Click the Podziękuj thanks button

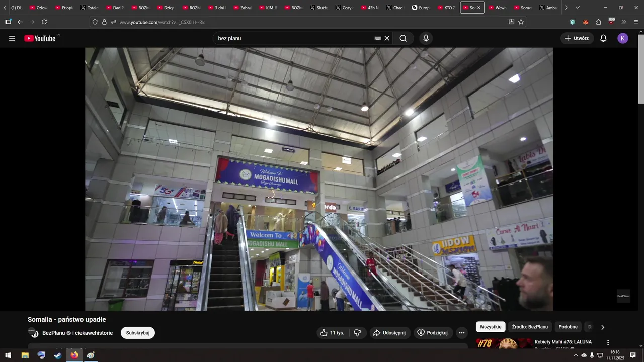pyautogui.click(x=432, y=333)
